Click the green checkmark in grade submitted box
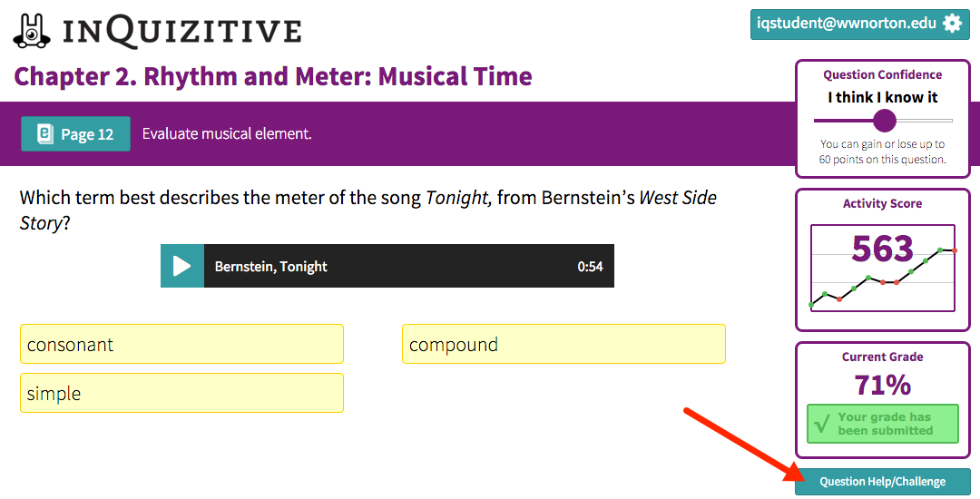This screenshot has width=980, height=499. pos(822,424)
